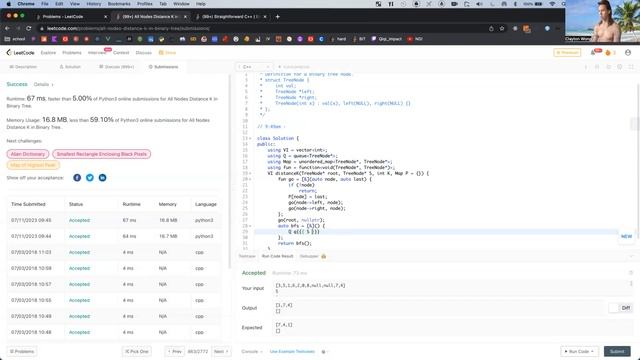The width and height of the screenshot is (640, 360).
Task: Fold code at class Solution line
Action: click(x=250, y=138)
